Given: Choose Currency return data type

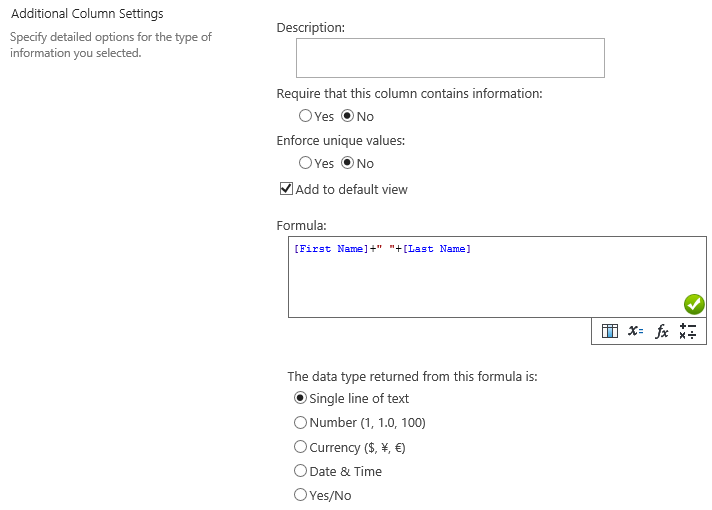Looking at the screenshot, I should (x=300, y=447).
